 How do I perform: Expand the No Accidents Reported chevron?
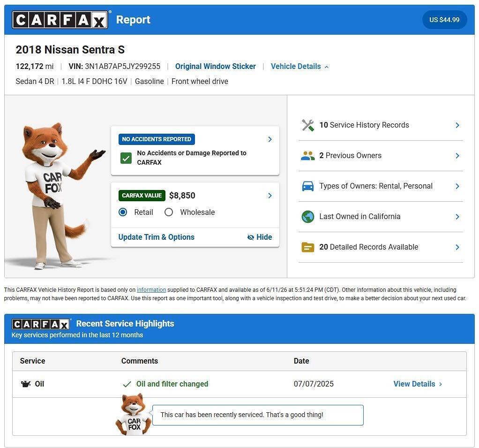coord(270,139)
